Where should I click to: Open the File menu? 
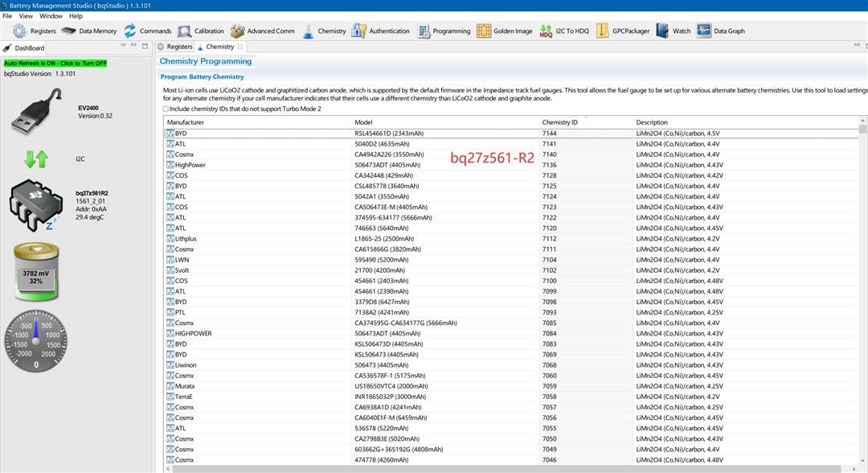coord(7,16)
